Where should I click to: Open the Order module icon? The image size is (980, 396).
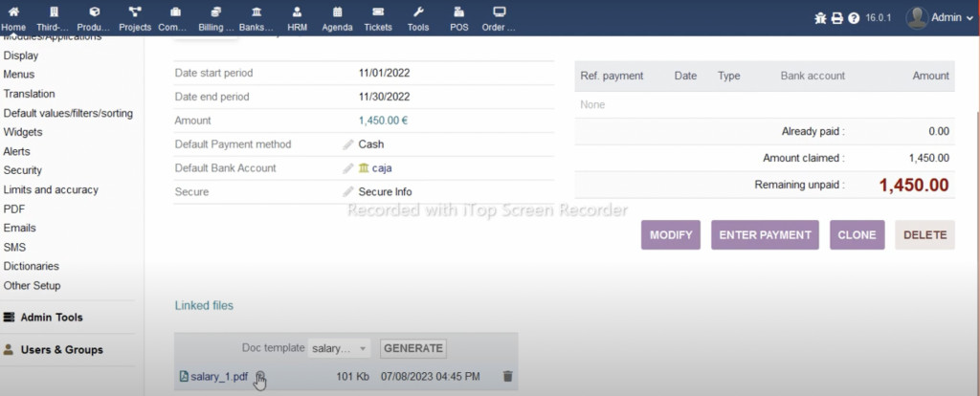coord(499,11)
